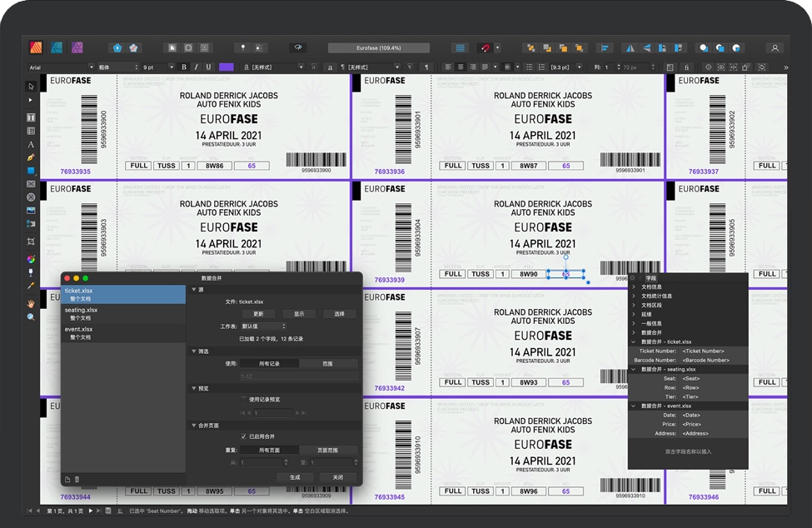The image size is (812, 528).
Task: Choose the Crop tool in the toolbar
Action: 31,241
